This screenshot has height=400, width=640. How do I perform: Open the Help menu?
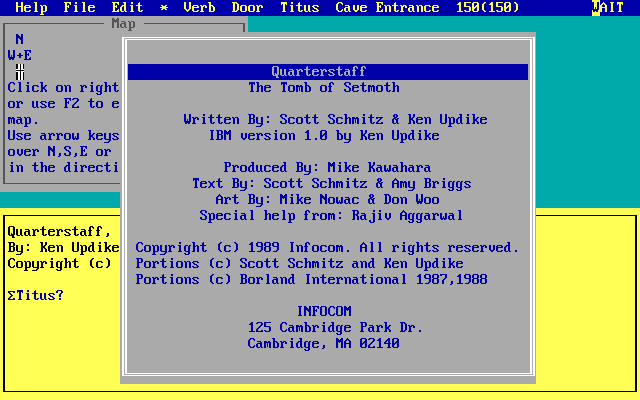(x=31, y=7)
